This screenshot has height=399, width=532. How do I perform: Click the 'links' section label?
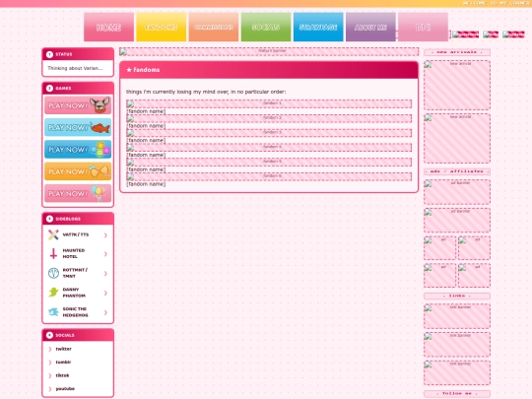tap(457, 296)
